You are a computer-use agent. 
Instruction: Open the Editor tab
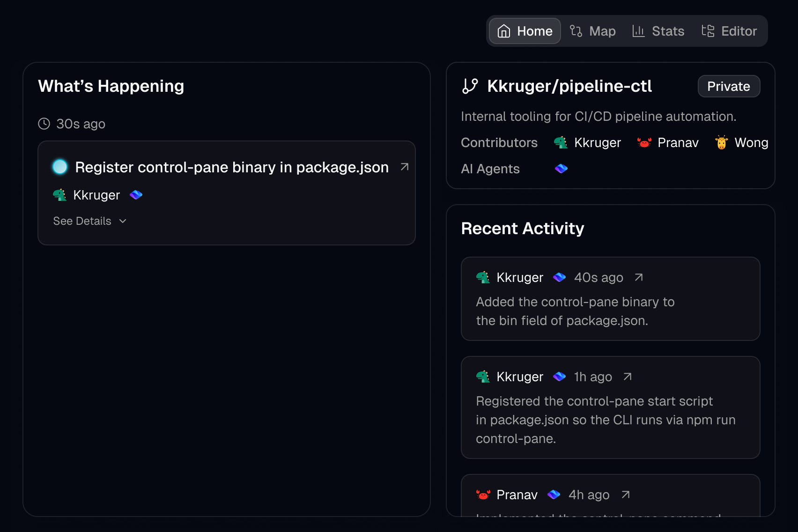pos(729,31)
